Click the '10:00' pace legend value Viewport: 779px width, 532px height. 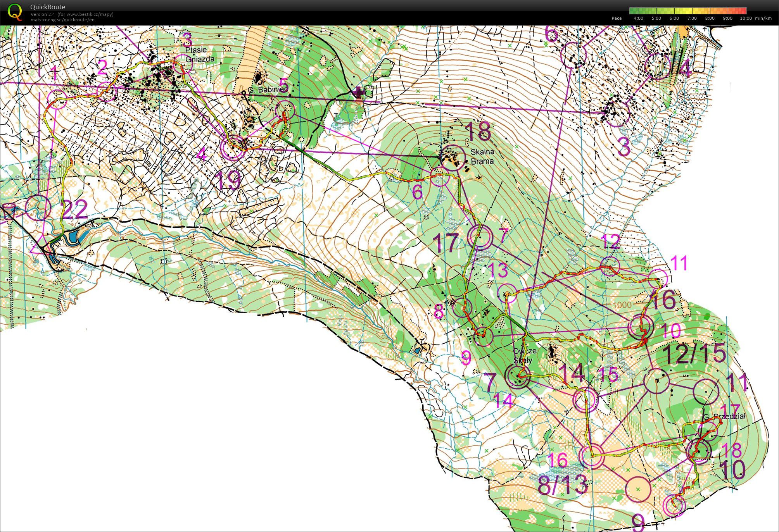click(746, 18)
